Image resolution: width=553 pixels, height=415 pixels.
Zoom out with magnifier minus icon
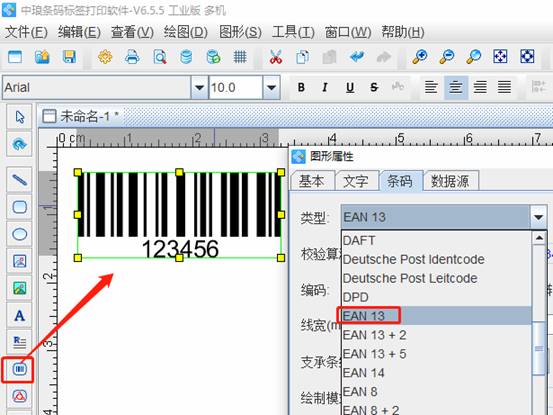[x=447, y=57]
